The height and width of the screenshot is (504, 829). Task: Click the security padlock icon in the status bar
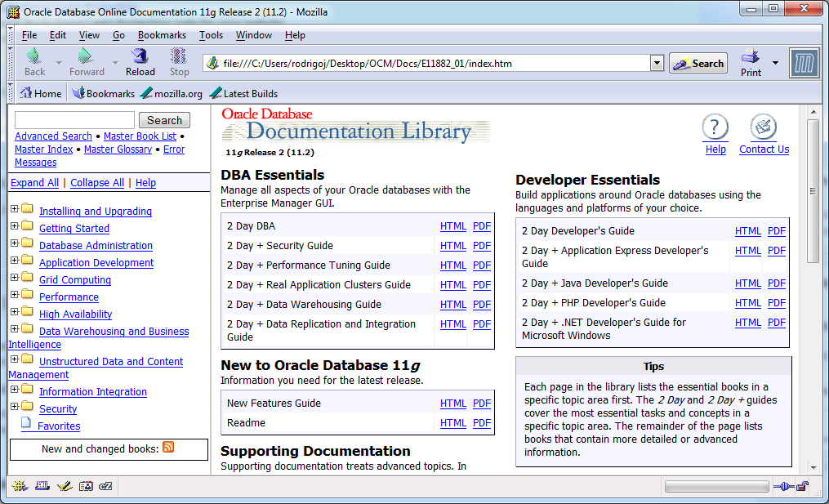803,486
